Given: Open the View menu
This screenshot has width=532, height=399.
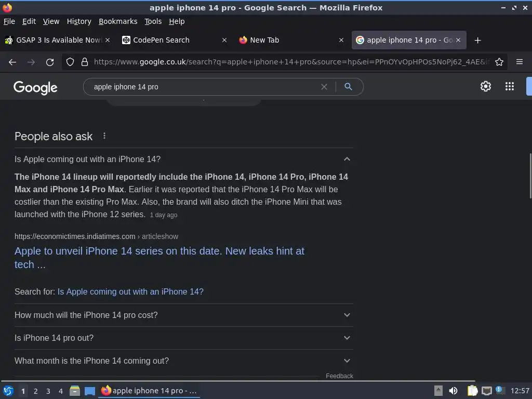Looking at the screenshot, I should [x=51, y=21].
